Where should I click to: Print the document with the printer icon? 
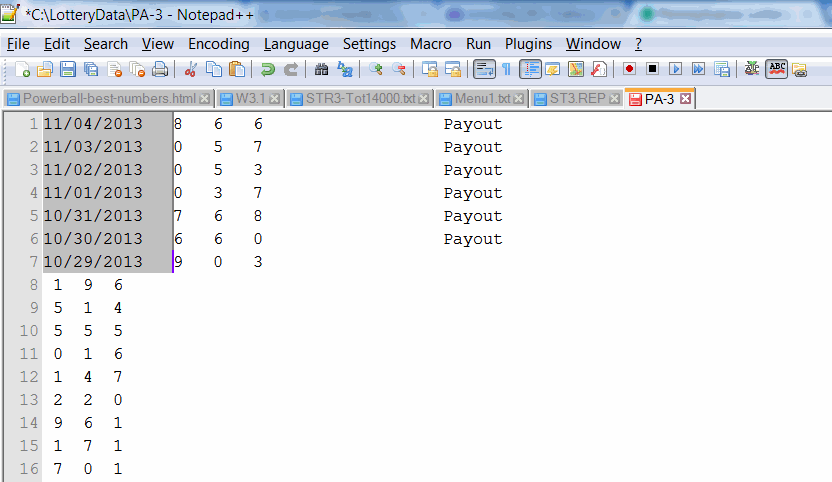(x=160, y=70)
